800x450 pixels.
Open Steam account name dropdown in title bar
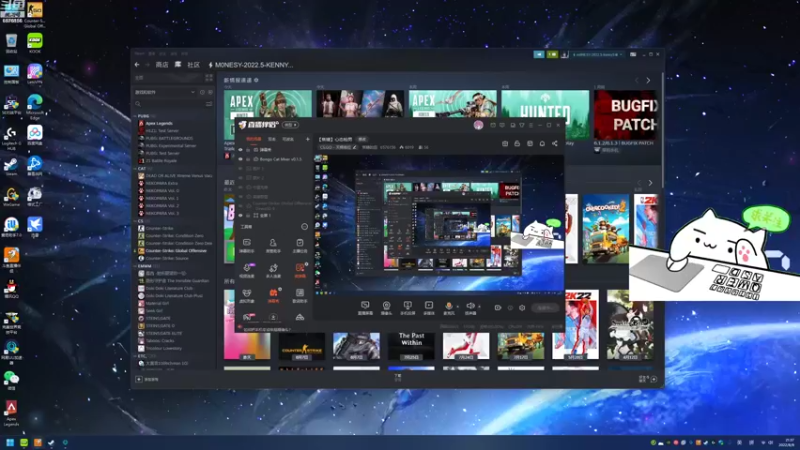coord(597,54)
